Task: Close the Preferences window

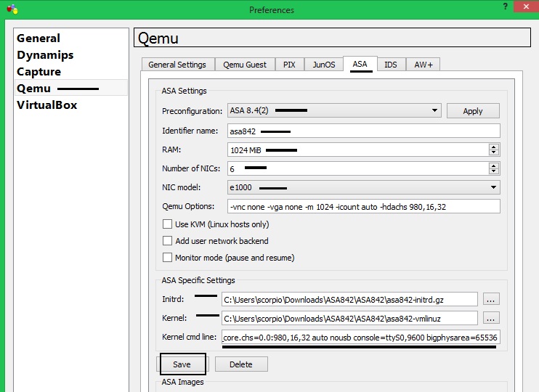Action: [526, 7]
